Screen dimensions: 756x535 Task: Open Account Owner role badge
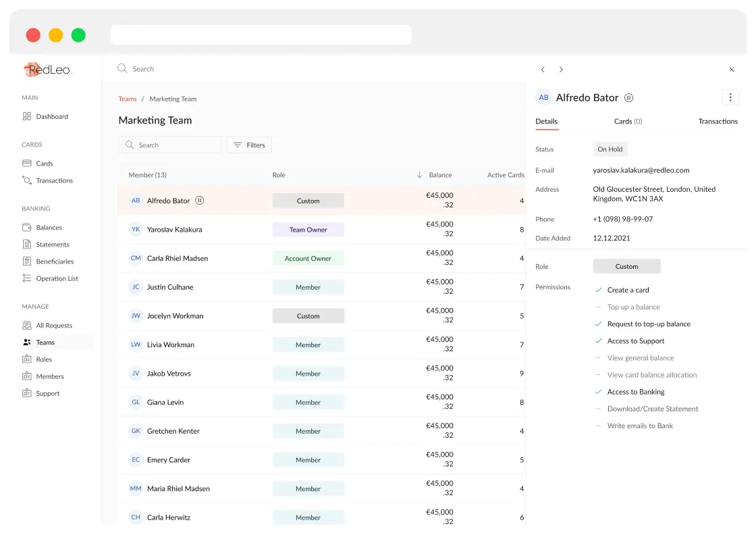click(308, 258)
